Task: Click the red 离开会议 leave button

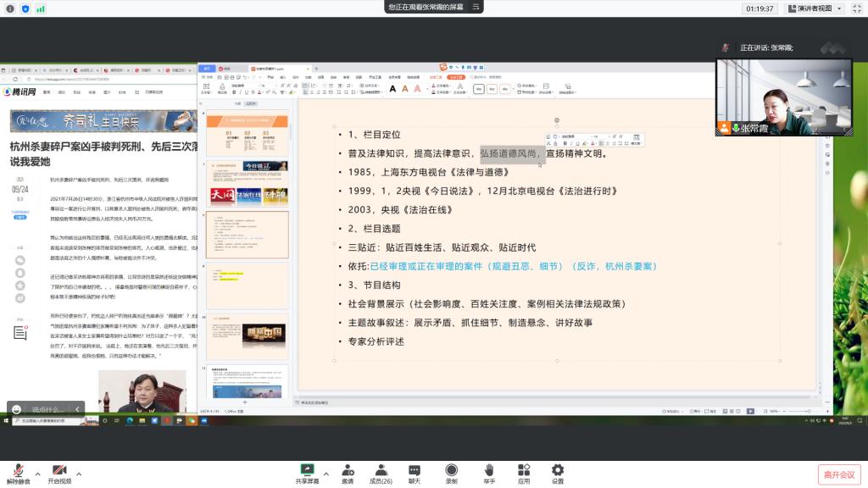Action: coord(839,474)
